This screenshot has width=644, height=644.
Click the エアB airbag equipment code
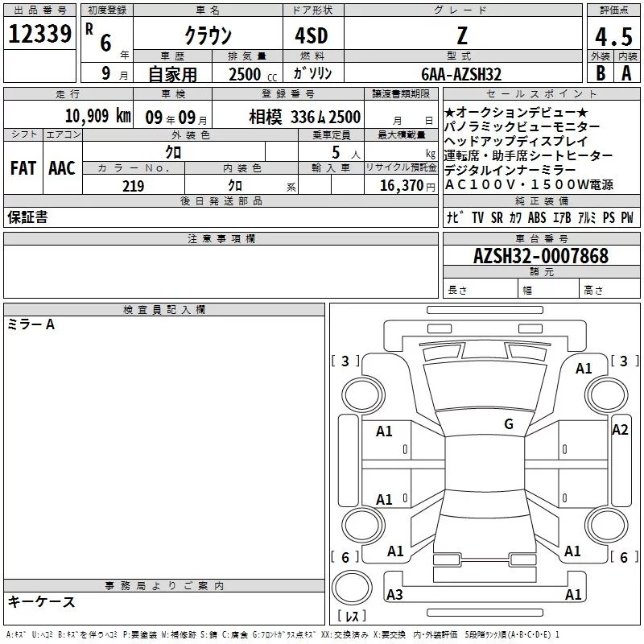pyautogui.click(x=562, y=217)
